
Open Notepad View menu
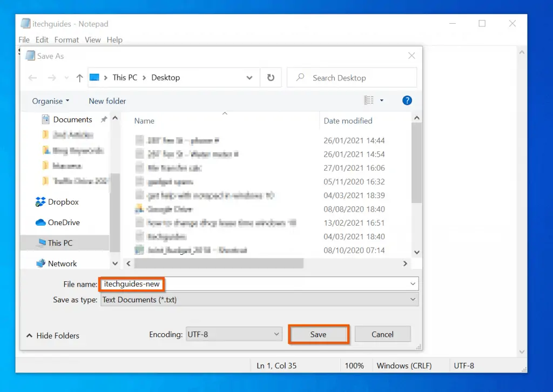click(93, 40)
